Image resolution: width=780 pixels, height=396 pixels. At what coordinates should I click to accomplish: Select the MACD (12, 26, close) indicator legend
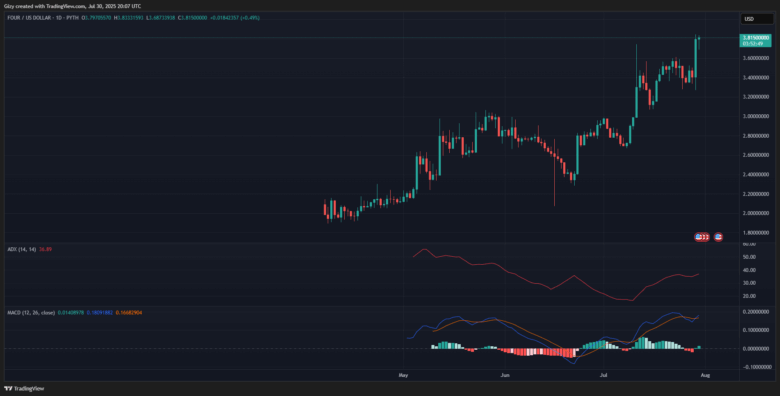click(x=31, y=312)
